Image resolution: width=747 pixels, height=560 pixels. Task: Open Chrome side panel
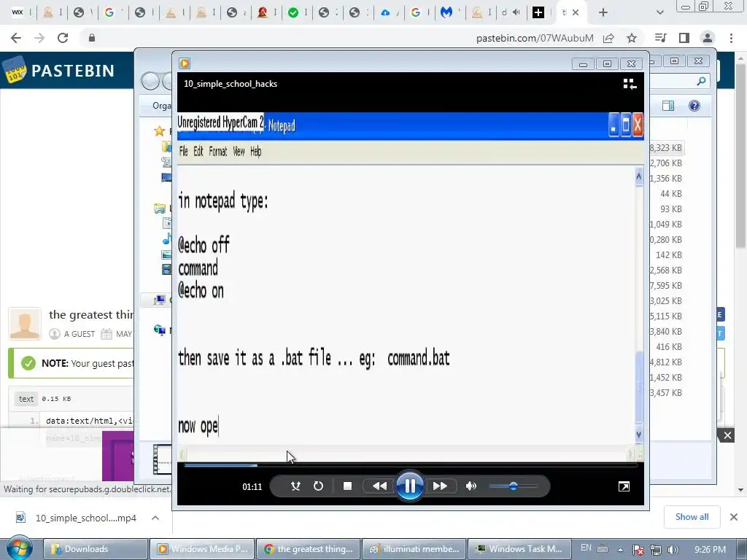click(684, 38)
